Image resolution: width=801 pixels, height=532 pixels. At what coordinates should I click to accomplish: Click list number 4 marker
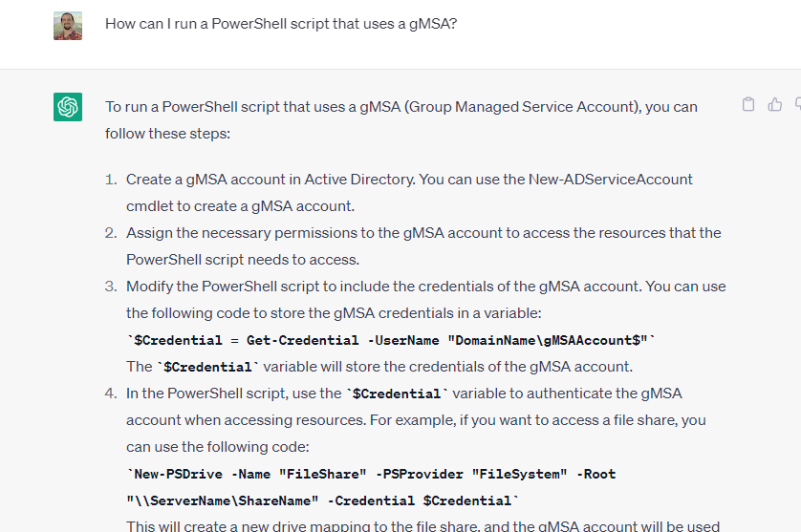(x=110, y=394)
